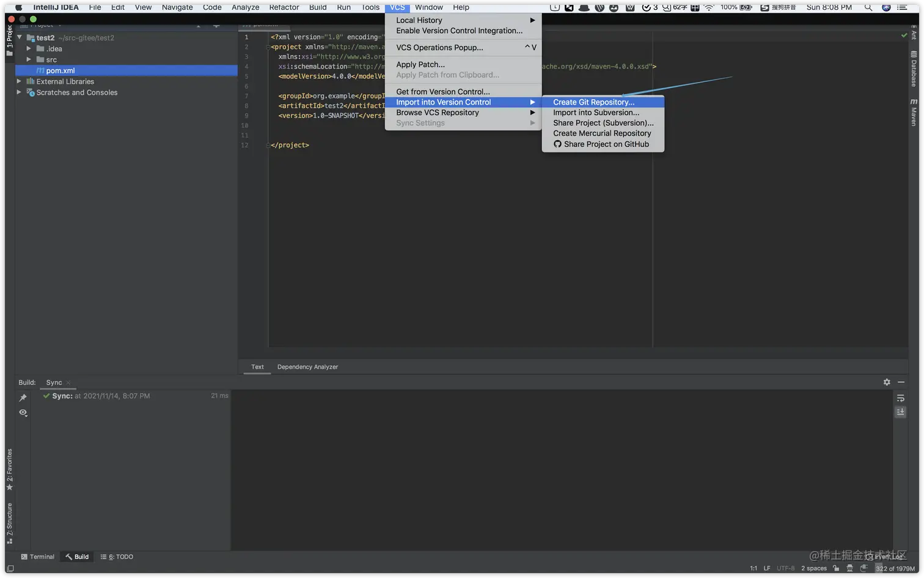Close the Sync build tab
This screenshot has width=924, height=578.
click(x=68, y=383)
